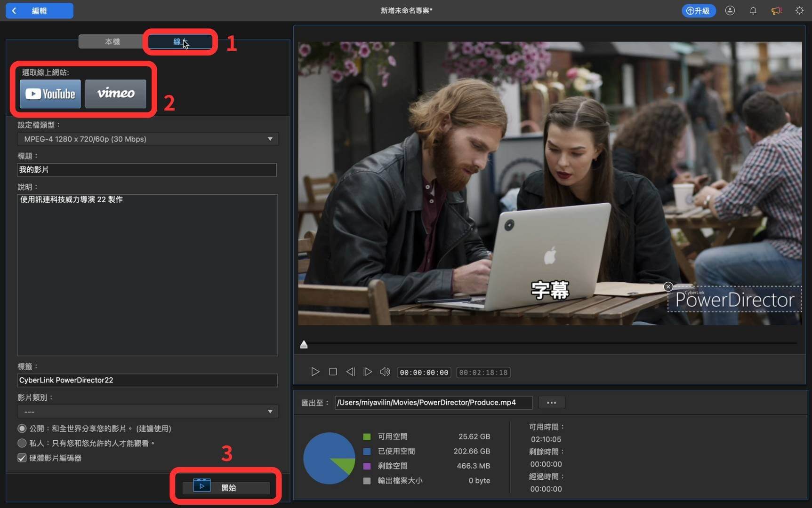Remove the PowerDirector watermark with the x icon
Viewport: 812px width, 508px height.
tap(668, 286)
